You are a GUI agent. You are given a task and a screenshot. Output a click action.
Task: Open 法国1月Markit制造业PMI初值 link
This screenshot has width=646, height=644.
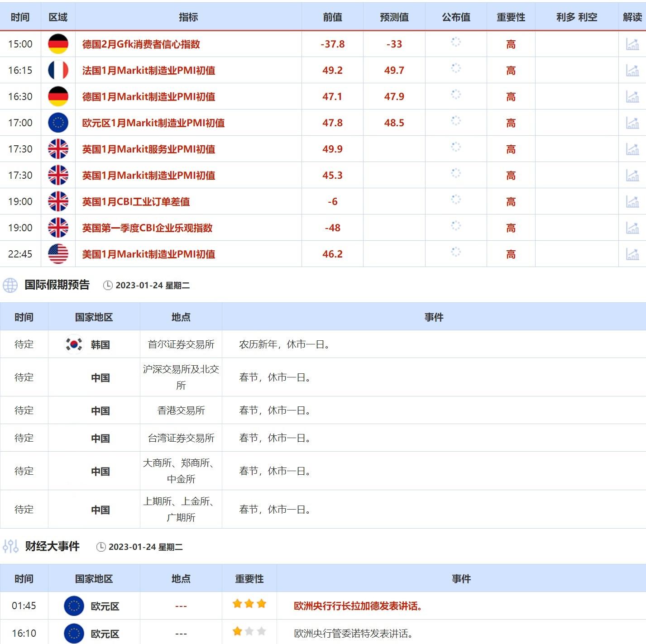point(148,71)
